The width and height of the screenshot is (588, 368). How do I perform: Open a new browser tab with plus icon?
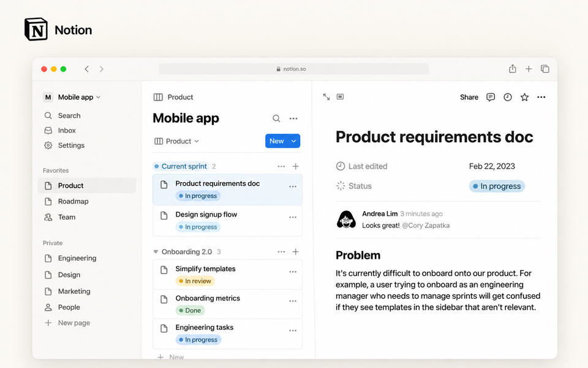(529, 69)
